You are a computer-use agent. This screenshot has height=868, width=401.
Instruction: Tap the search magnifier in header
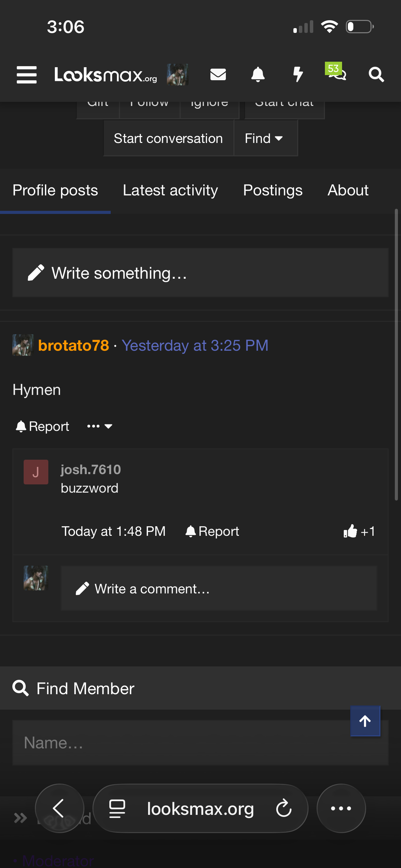376,74
